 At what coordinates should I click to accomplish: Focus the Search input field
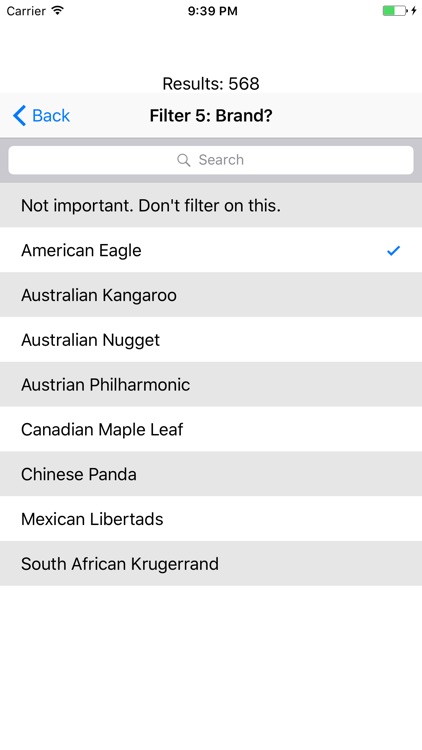click(x=211, y=160)
